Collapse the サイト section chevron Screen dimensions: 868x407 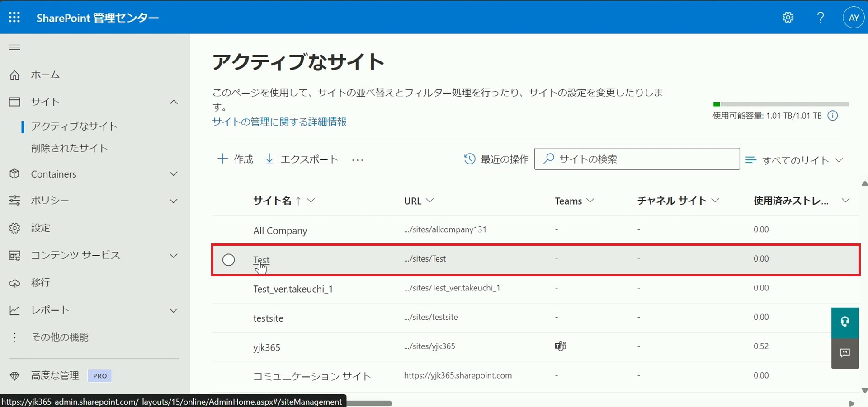(x=174, y=102)
